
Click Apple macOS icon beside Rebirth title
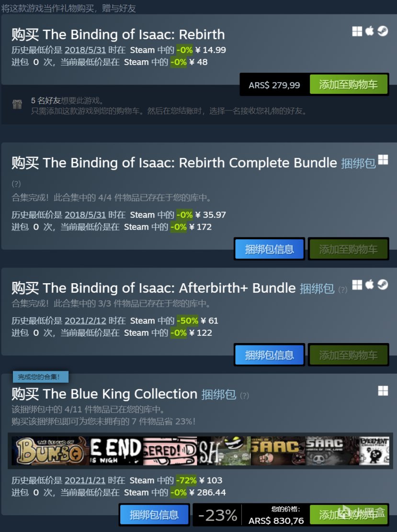(370, 31)
